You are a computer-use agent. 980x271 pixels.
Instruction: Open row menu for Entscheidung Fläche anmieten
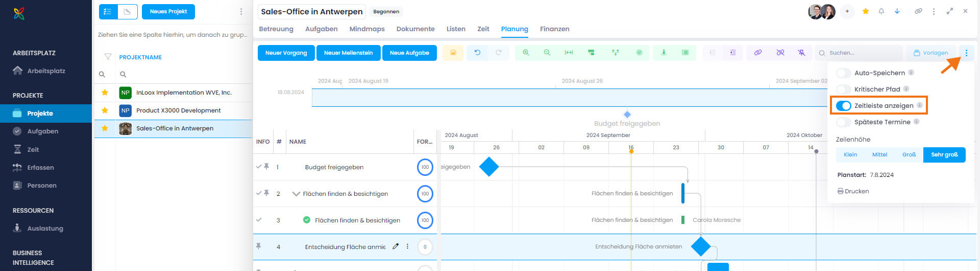(x=407, y=246)
